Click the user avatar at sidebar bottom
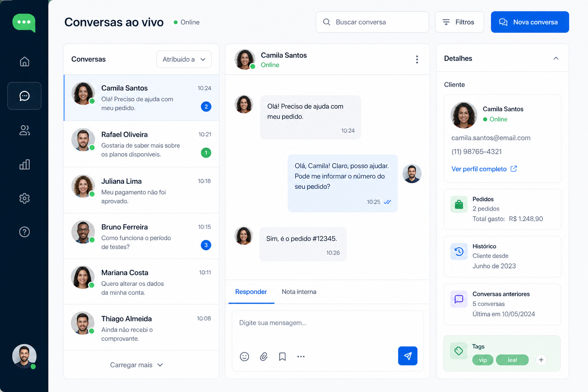Viewport: 588px width, 392px height. 24,356
